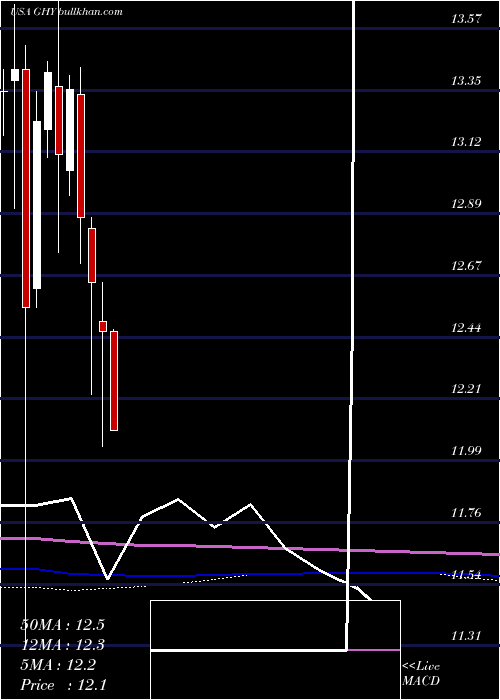
Task: Click the '5MA : 12.2' legend entry
Action: point(58,665)
